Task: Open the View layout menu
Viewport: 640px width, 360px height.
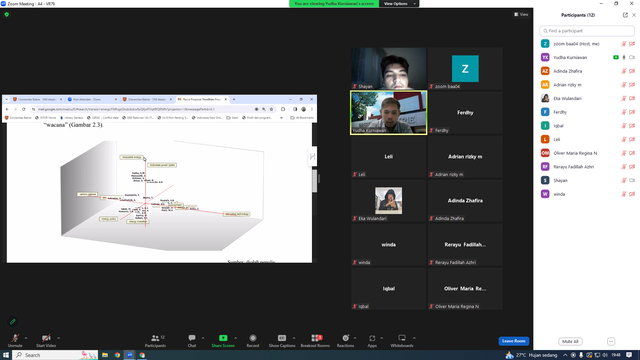Action: 521,14
